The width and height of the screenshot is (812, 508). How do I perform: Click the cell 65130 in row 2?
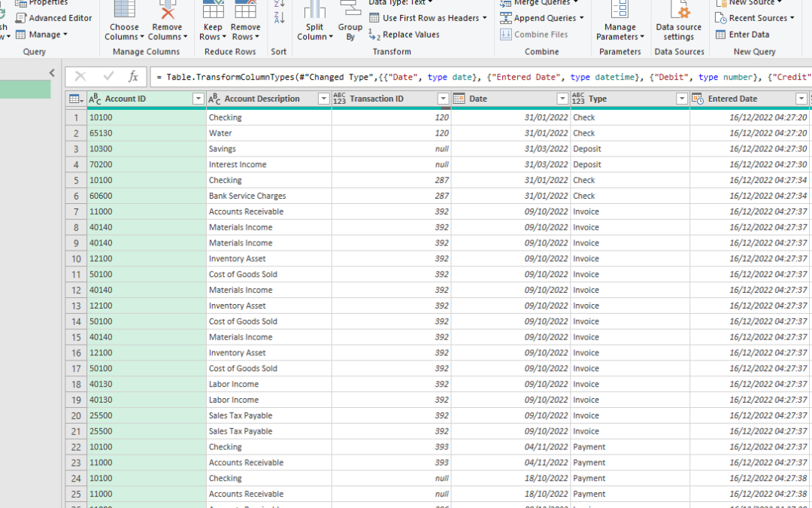(147, 133)
